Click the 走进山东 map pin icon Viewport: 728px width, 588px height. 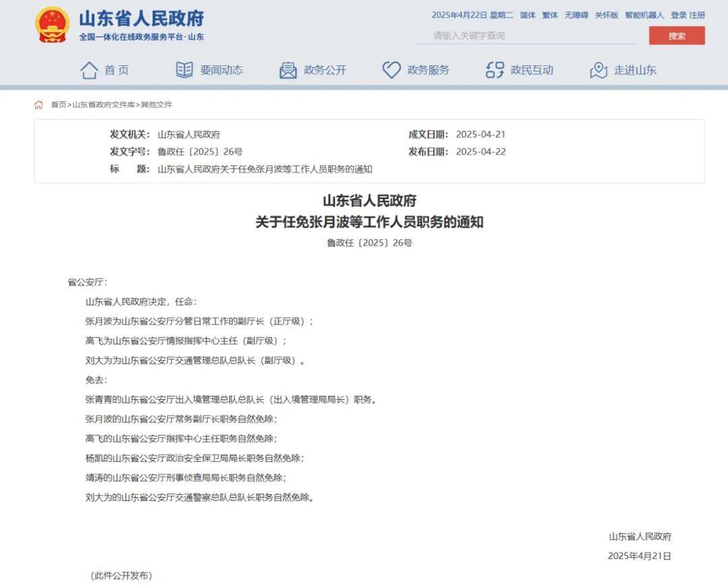point(599,69)
